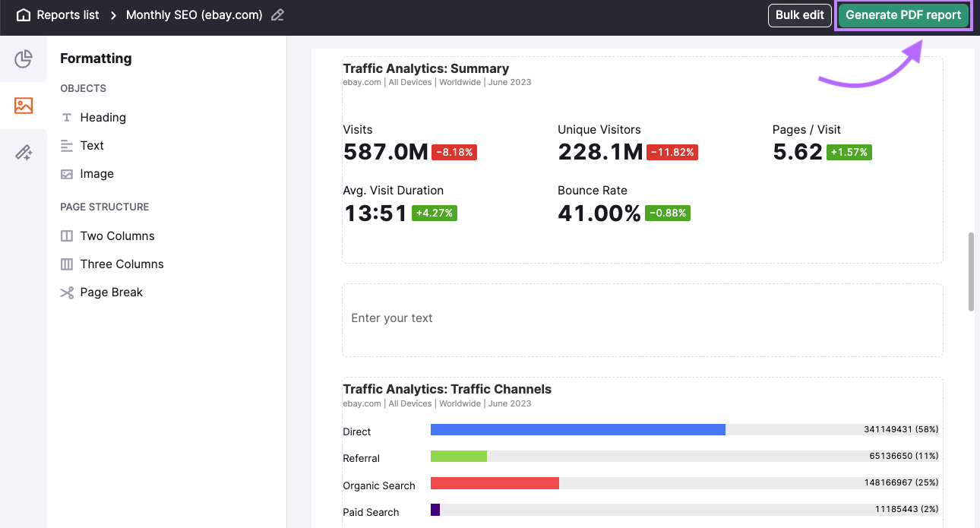Select the pie chart widgets panel icon
Screen dimensions: 980x528
click(24, 58)
